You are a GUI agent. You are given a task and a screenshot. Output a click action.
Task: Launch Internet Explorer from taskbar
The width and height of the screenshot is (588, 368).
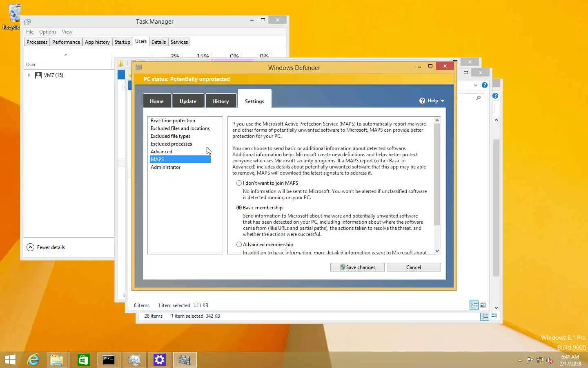point(33,360)
